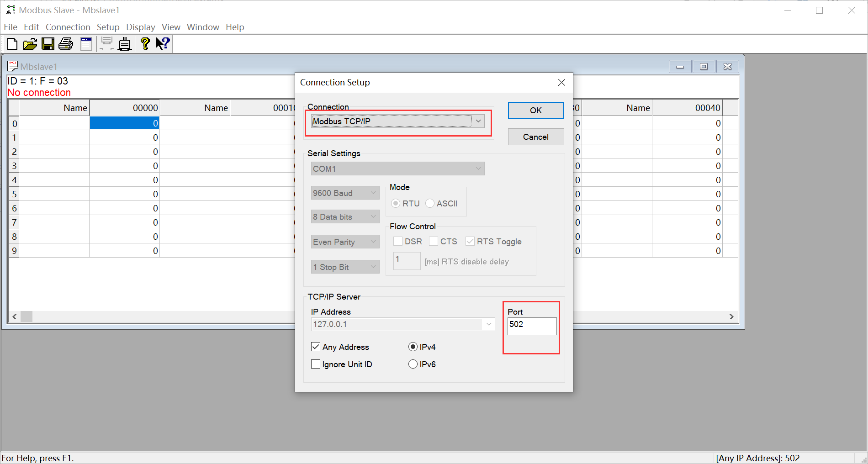Select the IPv6 radio button
This screenshot has height=464, width=868.
coord(413,364)
